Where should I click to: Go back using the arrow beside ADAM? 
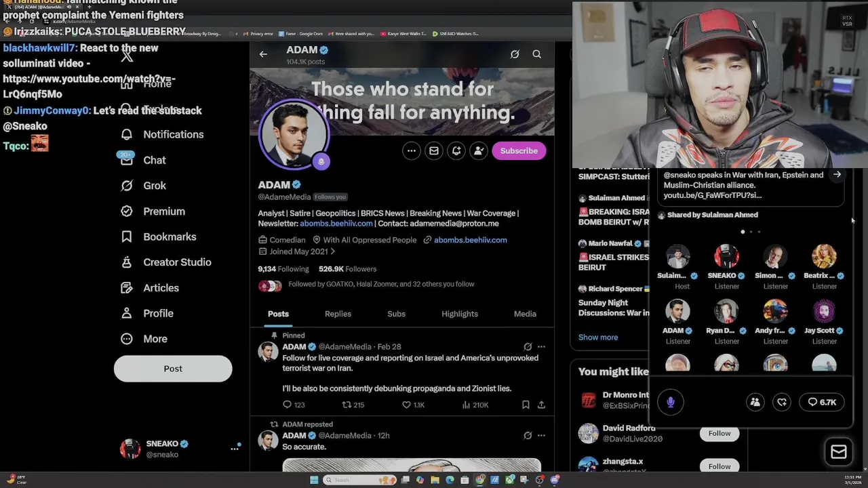click(x=263, y=54)
